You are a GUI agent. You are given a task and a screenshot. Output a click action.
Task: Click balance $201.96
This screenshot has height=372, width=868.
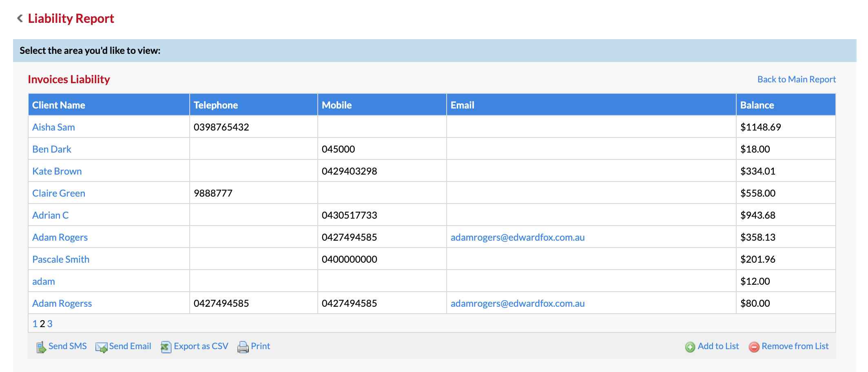[x=758, y=259]
